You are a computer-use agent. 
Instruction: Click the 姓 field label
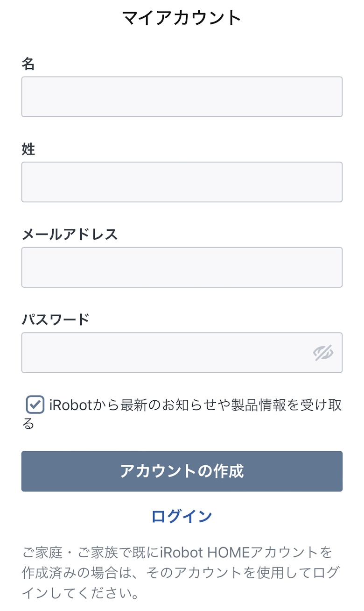coord(28,149)
